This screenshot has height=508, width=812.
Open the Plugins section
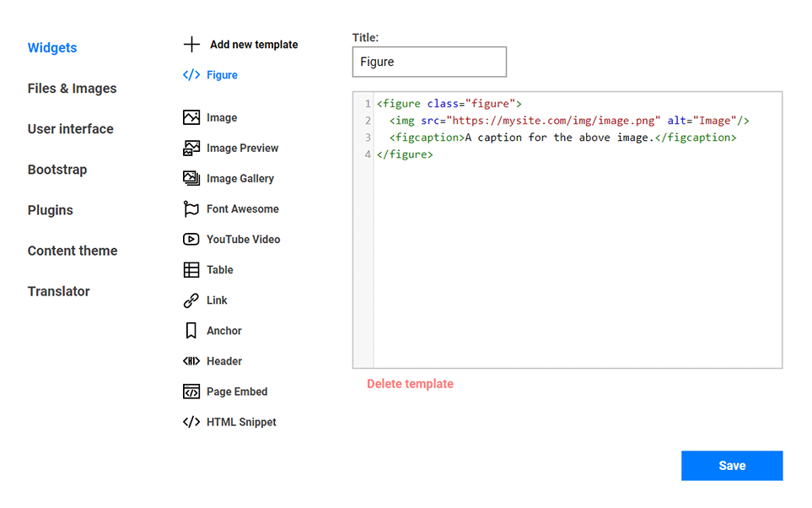(51, 210)
